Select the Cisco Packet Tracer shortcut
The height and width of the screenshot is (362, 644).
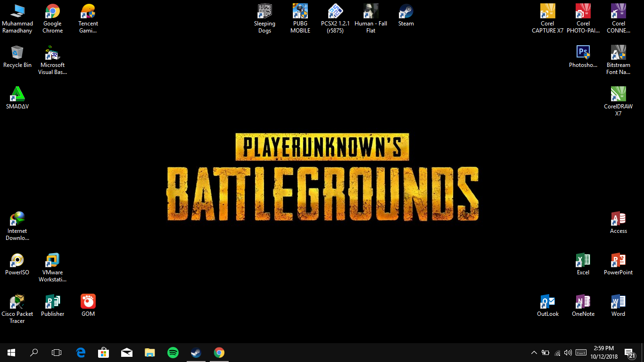(x=17, y=309)
